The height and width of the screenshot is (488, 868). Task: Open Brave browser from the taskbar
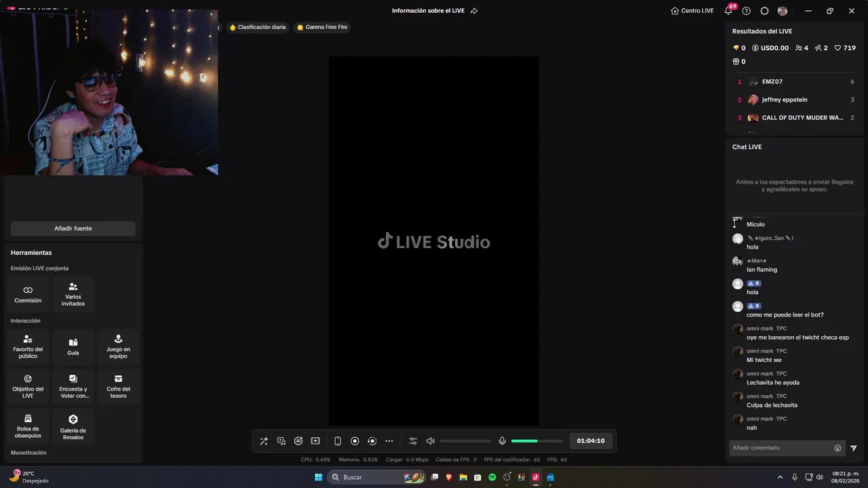(x=449, y=477)
